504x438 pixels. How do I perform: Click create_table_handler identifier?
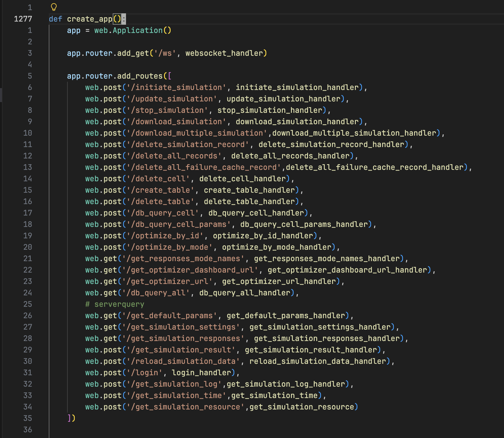[249, 190]
